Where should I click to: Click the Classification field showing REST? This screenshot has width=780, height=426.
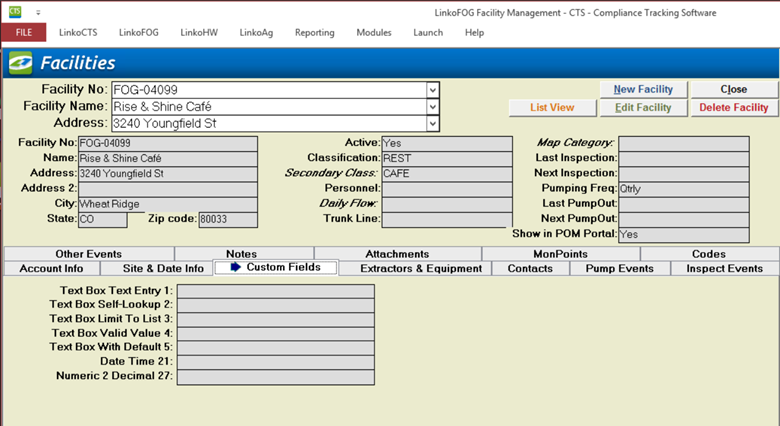[x=447, y=158]
